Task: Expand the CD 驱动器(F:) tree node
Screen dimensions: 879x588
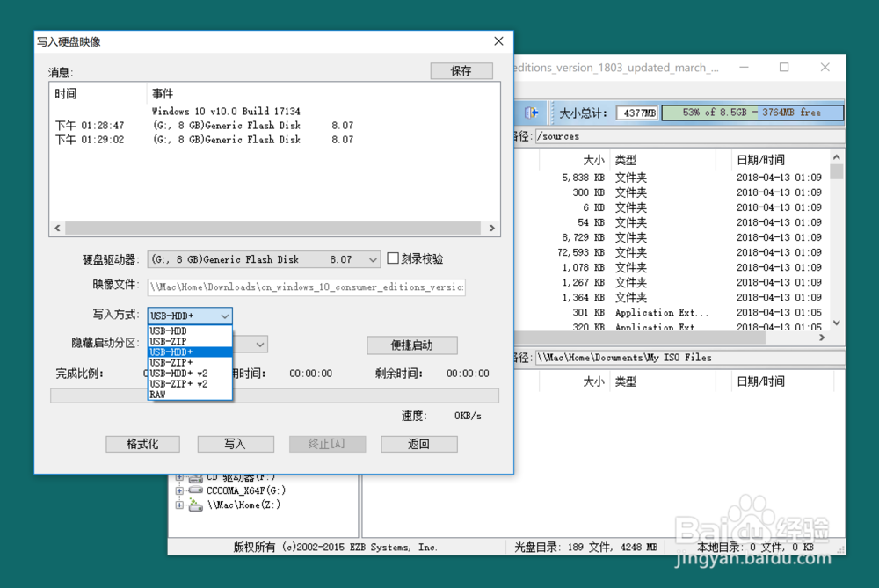Action: (179, 477)
